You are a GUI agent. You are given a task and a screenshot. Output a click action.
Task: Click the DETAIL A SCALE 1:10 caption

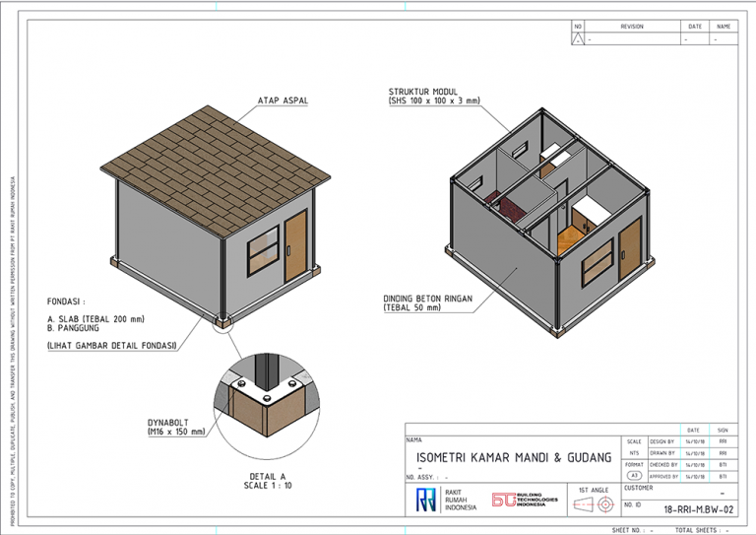264,481
